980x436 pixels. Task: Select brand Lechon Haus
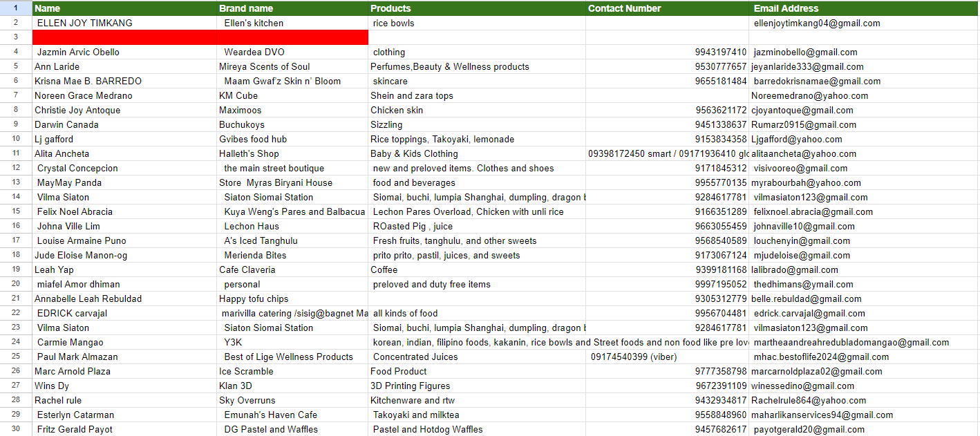292,226
